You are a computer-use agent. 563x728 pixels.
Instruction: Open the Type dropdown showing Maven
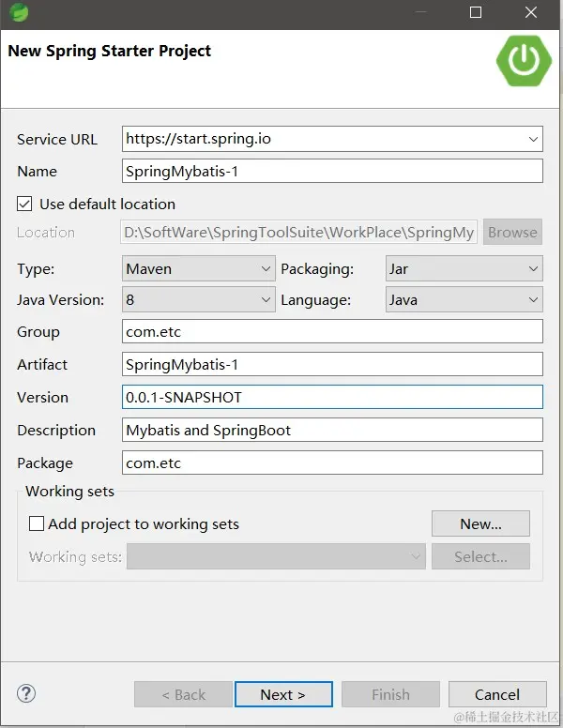(199, 268)
